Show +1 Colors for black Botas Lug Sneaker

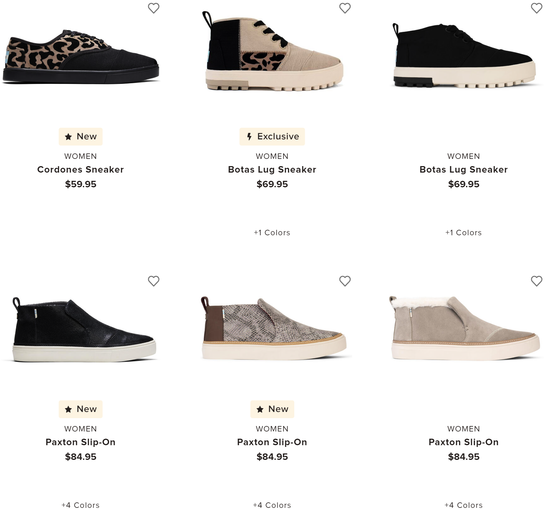463,232
